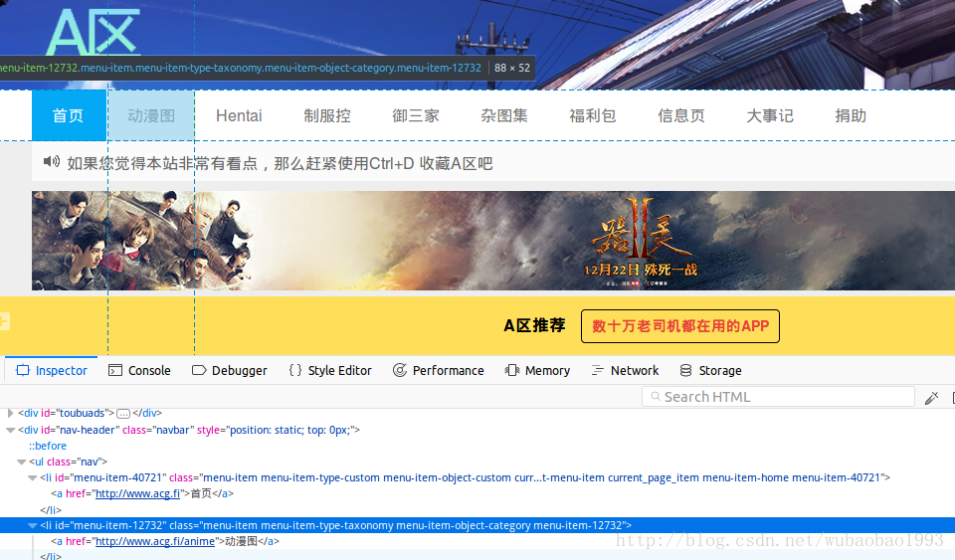Click the 收藏A区吧 announcement text
The width and height of the screenshot is (955, 560).
tap(456, 164)
